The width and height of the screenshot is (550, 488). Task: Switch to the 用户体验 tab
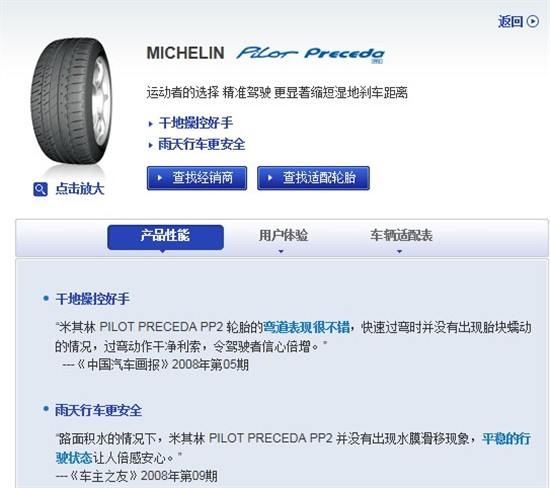point(283,236)
